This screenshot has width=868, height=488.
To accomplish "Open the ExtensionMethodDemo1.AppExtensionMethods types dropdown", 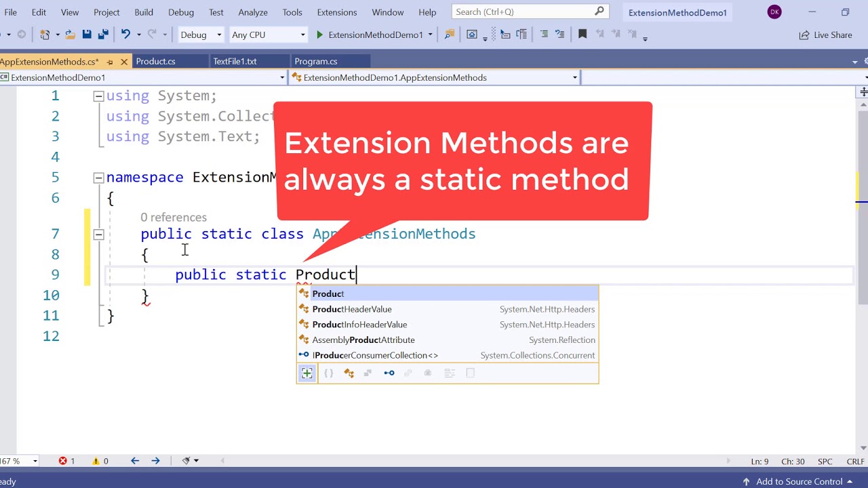I will click(435, 77).
